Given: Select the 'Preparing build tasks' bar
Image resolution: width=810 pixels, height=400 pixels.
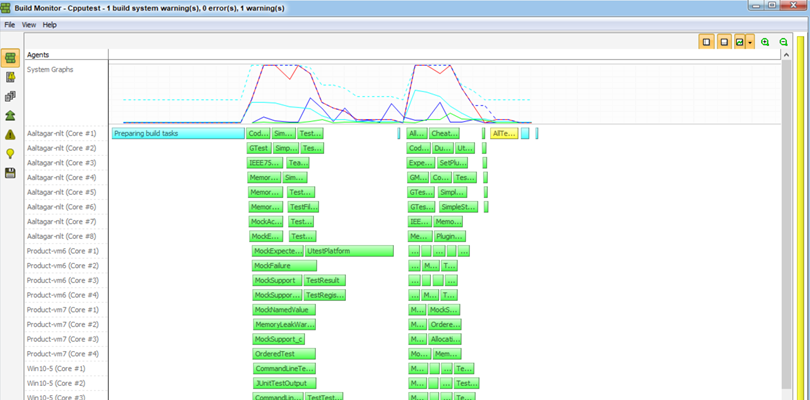Looking at the screenshot, I should 177,133.
